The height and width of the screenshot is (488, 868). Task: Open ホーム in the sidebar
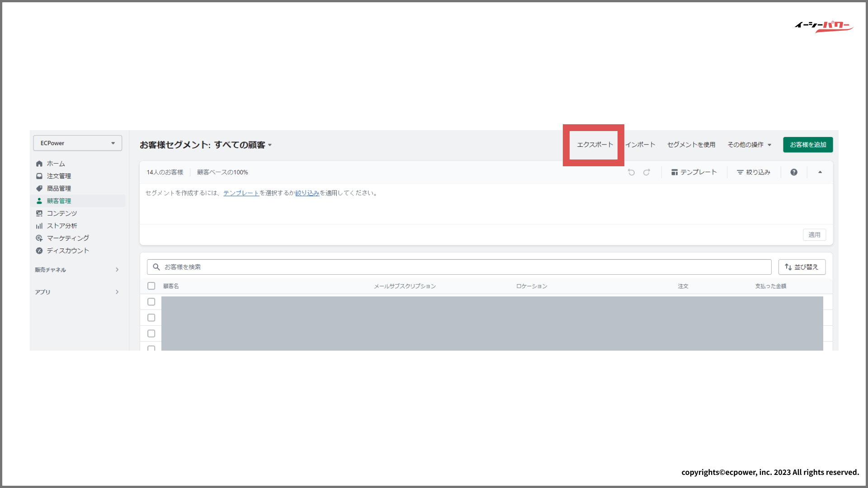(56, 164)
